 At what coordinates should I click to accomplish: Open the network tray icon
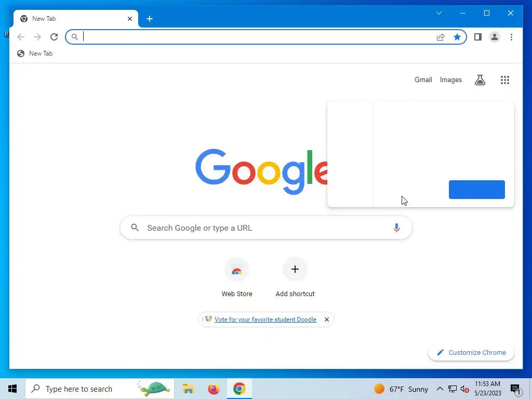(453, 389)
